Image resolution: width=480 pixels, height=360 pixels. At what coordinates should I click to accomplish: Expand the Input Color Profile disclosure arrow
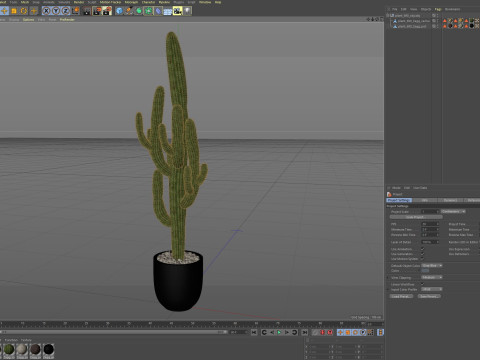388,289
